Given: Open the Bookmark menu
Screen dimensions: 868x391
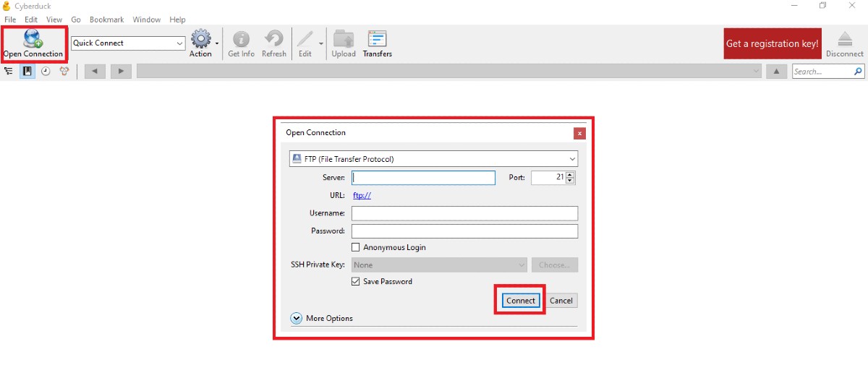Looking at the screenshot, I should (106, 20).
